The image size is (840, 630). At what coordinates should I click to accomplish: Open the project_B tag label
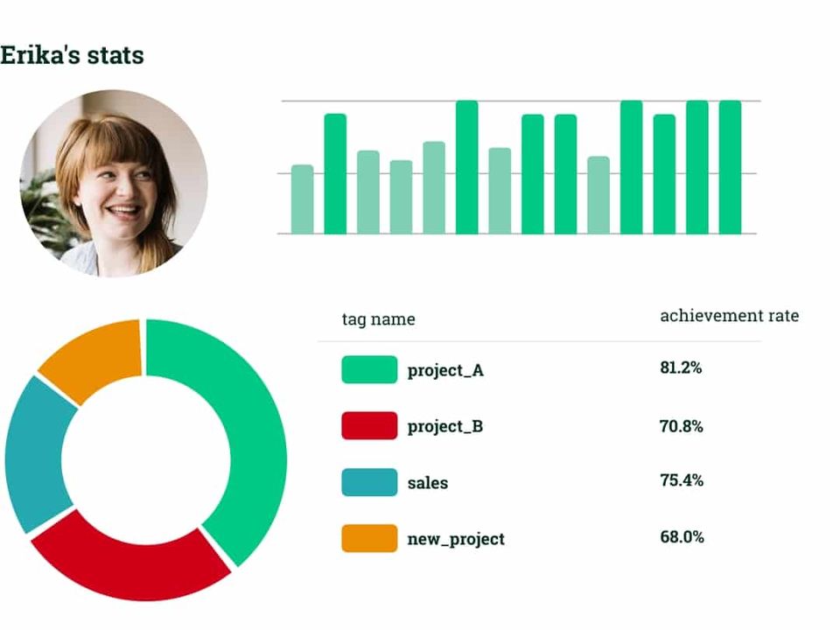click(x=445, y=427)
